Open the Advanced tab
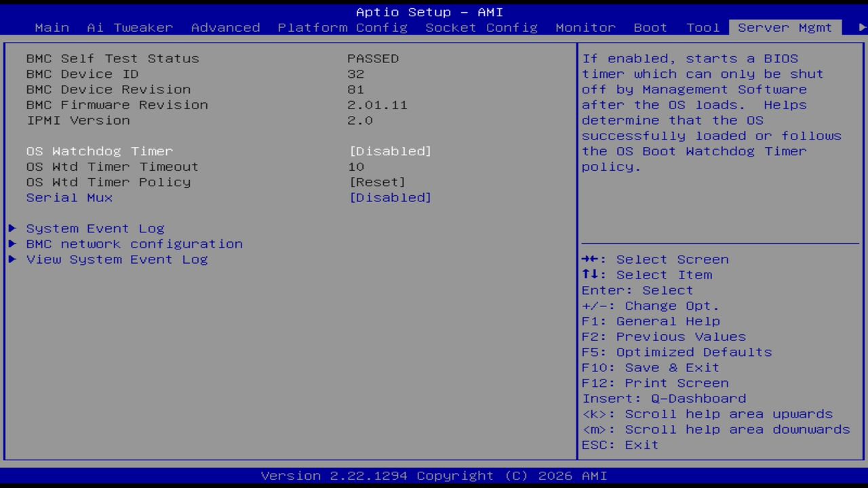This screenshot has height=488, width=868. (x=225, y=28)
